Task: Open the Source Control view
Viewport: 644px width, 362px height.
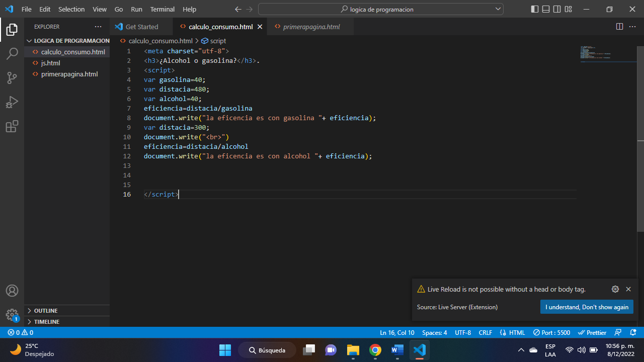Action: pyautogui.click(x=12, y=78)
